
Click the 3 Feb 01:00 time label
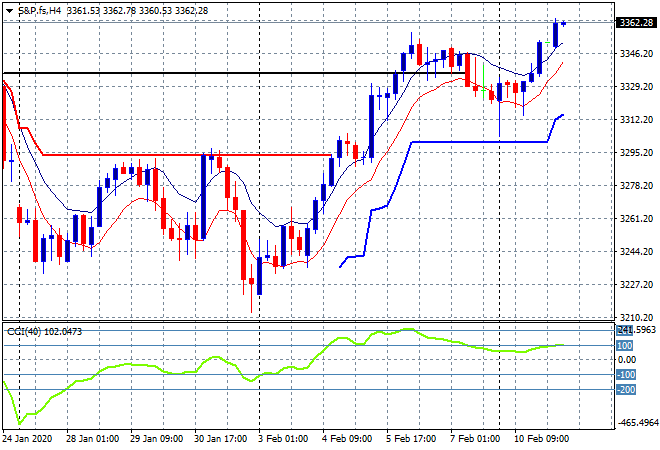coord(283,439)
